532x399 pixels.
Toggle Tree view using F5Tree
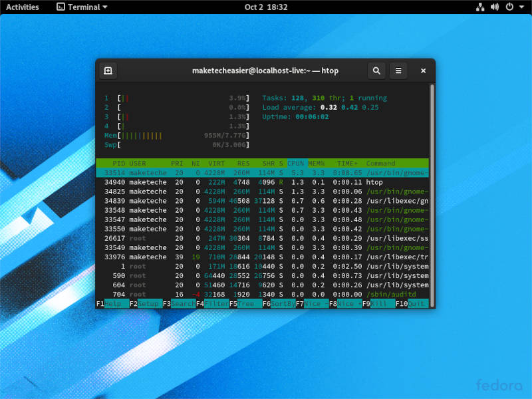click(x=245, y=304)
